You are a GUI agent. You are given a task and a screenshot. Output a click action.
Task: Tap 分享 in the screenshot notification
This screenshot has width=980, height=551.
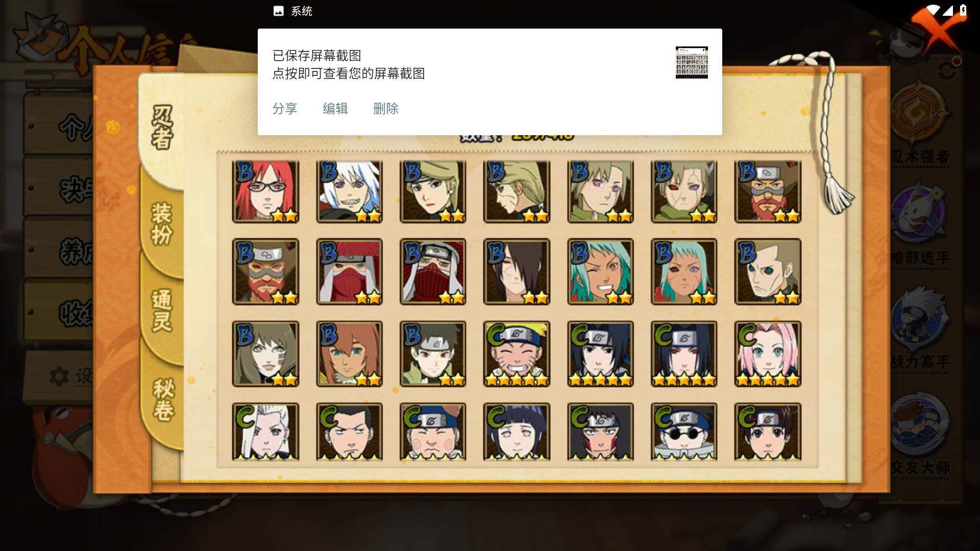pos(285,109)
